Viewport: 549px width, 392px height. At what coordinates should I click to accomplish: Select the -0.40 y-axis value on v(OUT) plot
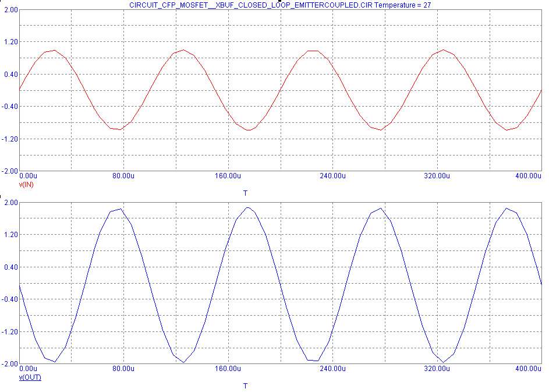(x=10, y=299)
